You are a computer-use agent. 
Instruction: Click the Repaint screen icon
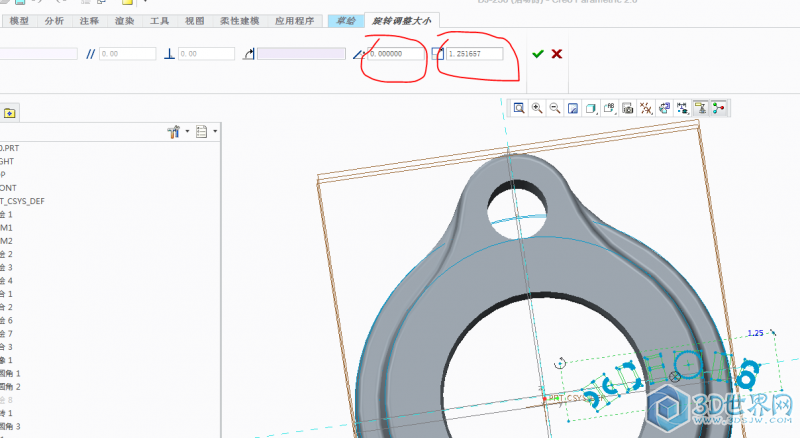pyautogui.click(x=573, y=108)
